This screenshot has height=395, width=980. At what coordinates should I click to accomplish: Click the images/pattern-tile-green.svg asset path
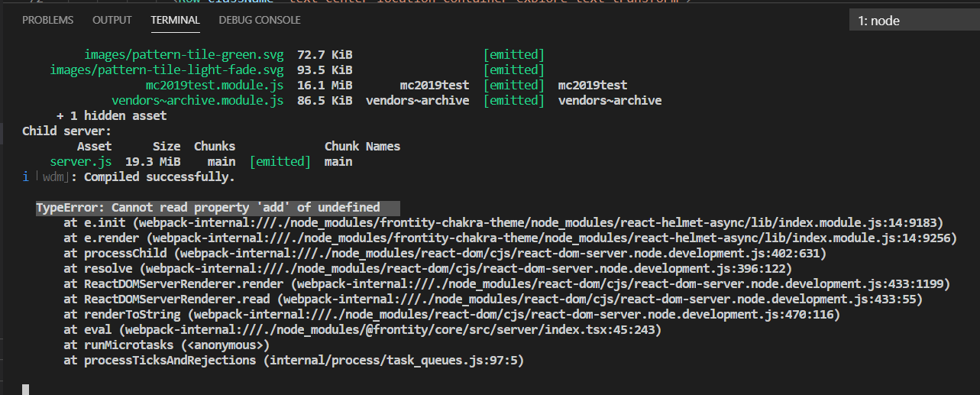(x=184, y=55)
